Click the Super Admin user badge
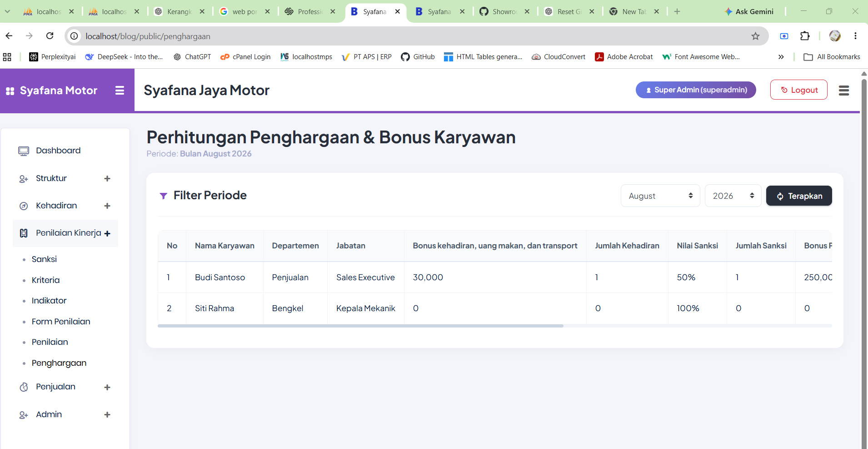868x449 pixels. (x=696, y=90)
